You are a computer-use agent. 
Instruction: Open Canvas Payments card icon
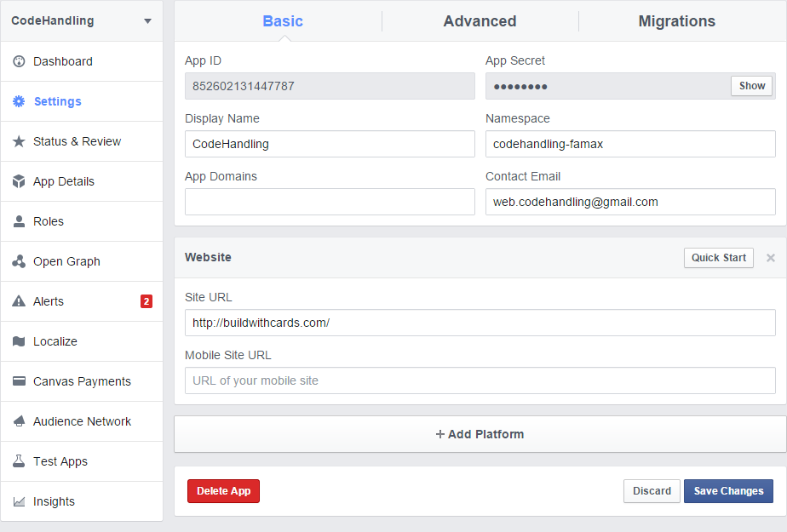[x=19, y=381]
